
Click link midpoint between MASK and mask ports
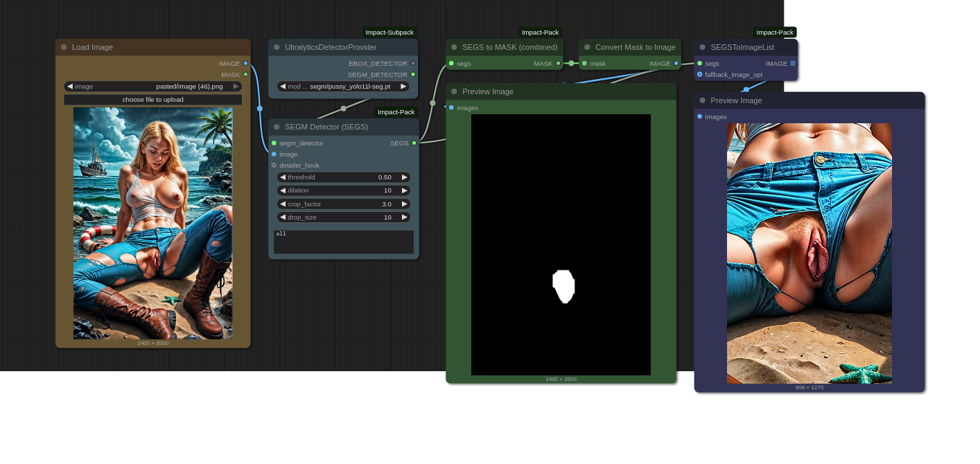(x=571, y=63)
